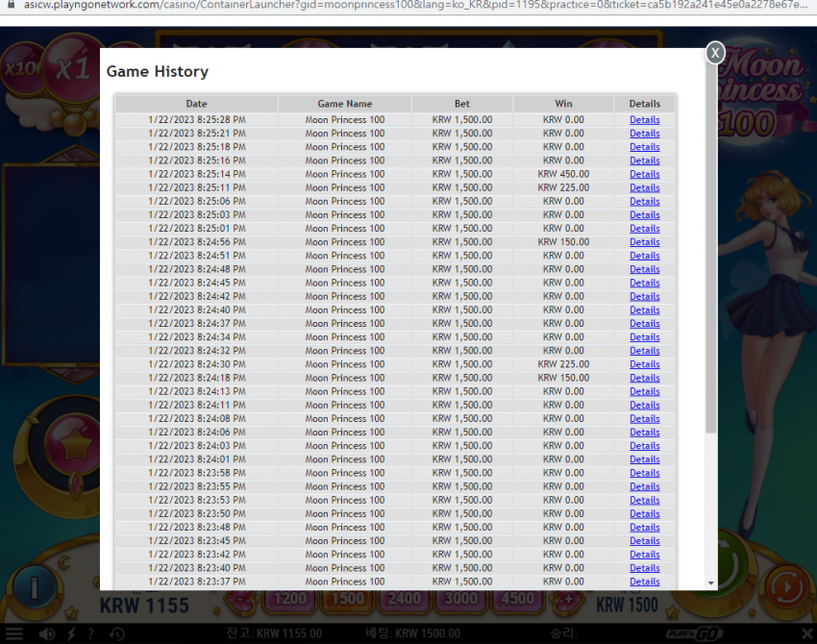Click win KRW 150.00 in 8:24:56 row
This screenshot has height=644, width=817.
[x=563, y=242]
